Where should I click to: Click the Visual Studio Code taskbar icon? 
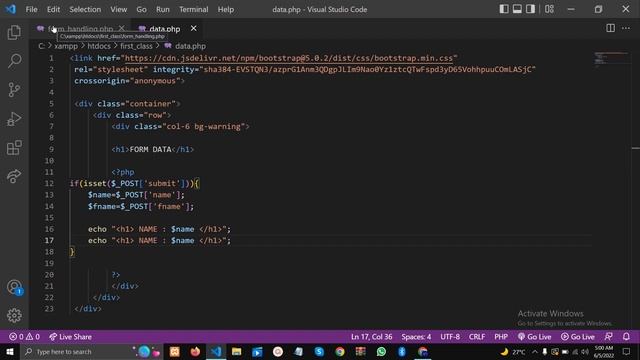216,351
